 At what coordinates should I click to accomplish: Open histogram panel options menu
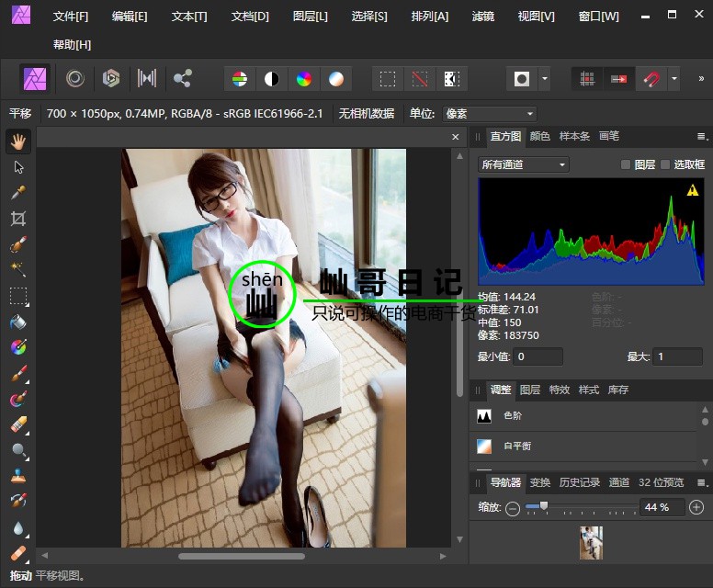[x=703, y=136]
